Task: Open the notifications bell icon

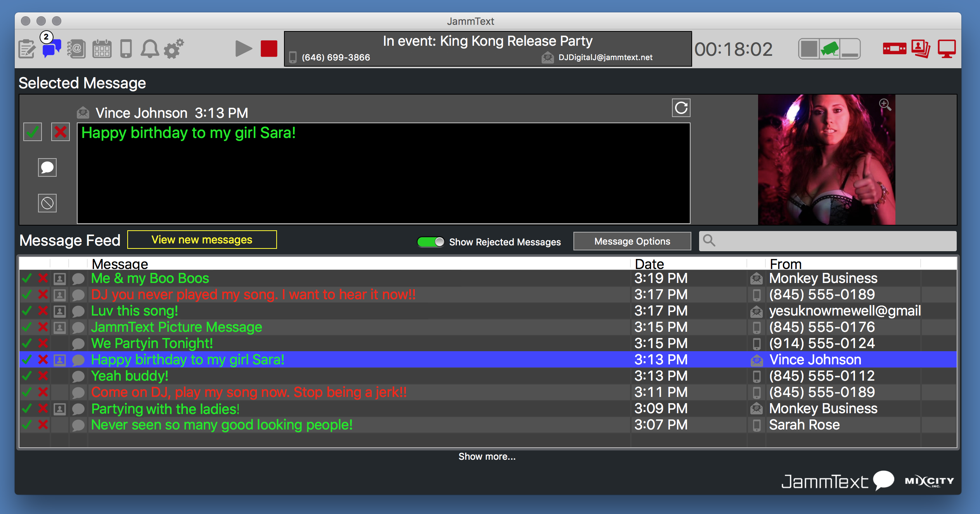Action: tap(149, 49)
